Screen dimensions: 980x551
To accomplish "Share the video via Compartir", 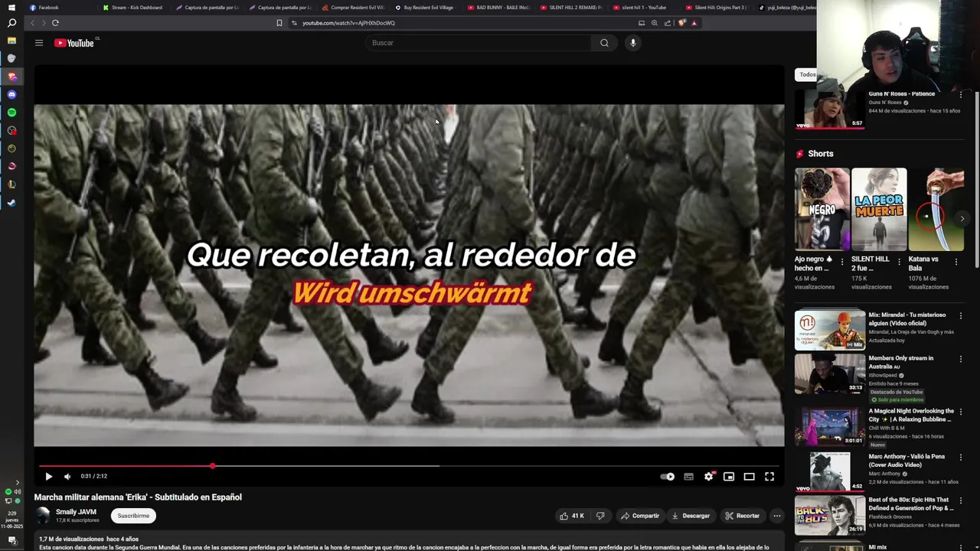I will click(x=639, y=516).
